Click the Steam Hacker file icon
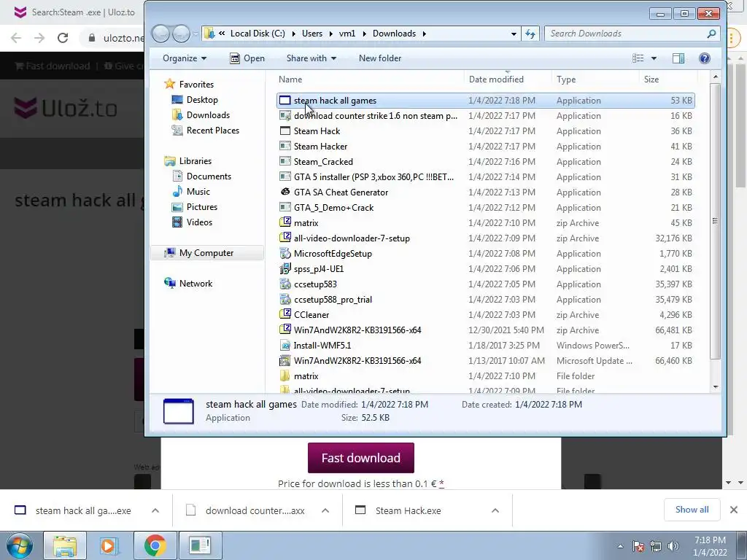The height and width of the screenshot is (560, 747). tap(285, 146)
